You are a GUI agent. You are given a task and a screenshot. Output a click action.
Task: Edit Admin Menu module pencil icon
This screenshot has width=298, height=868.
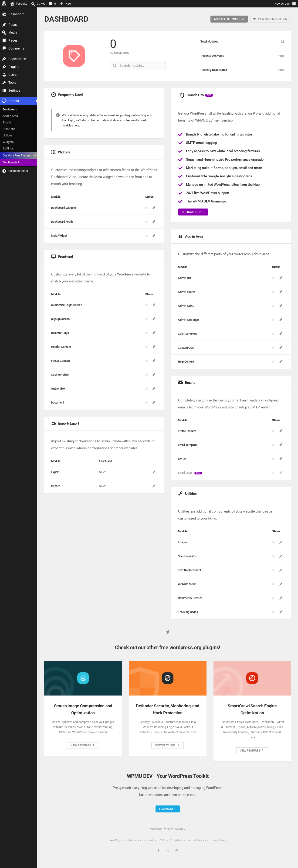click(x=281, y=306)
